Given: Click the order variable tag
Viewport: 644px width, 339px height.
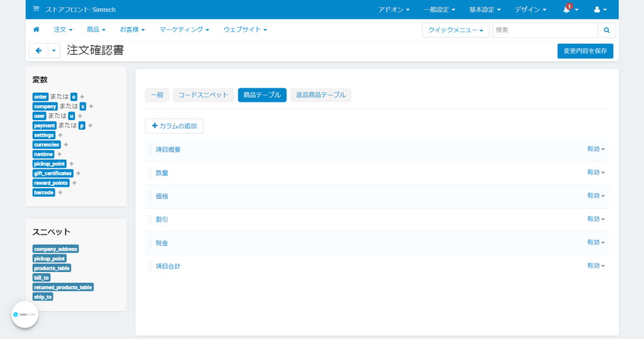Looking at the screenshot, I should pos(40,97).
